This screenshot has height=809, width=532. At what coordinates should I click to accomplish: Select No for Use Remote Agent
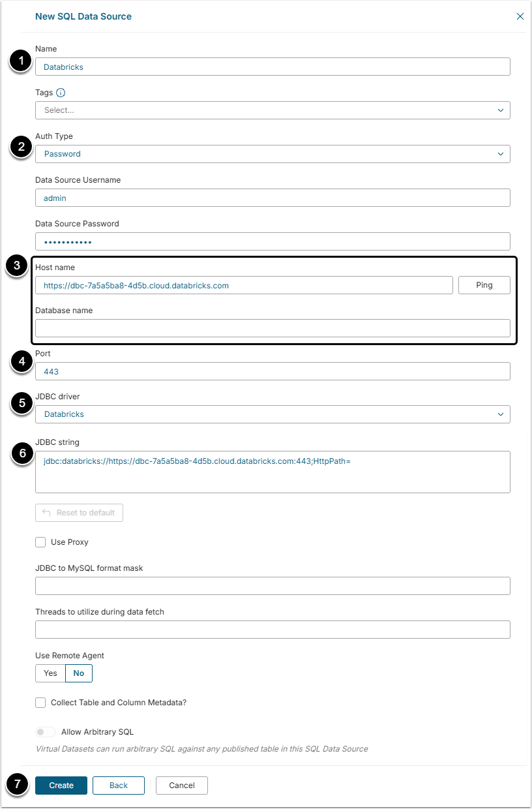click(x=79, y=673)
